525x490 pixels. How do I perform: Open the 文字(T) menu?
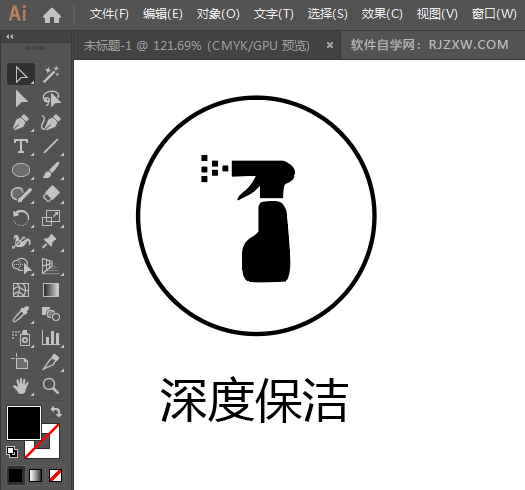(274, 14)
